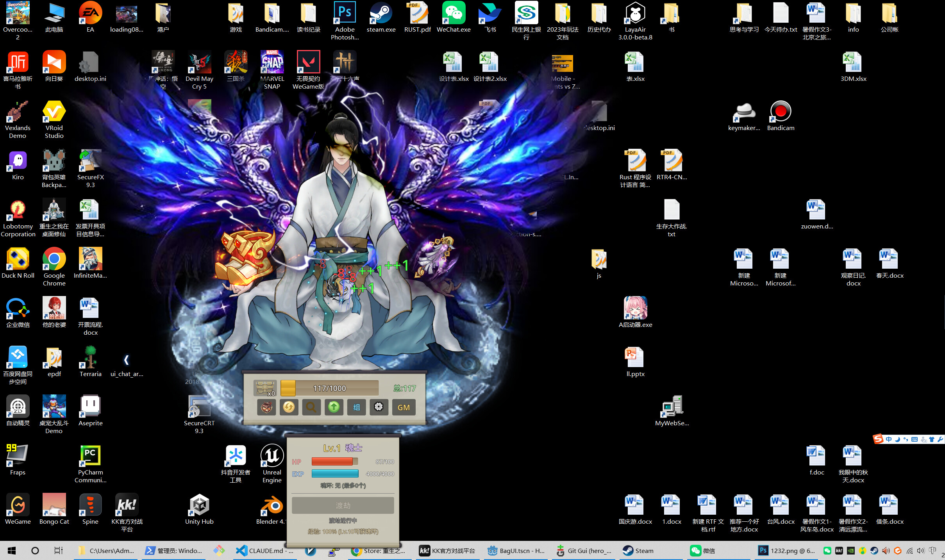Click the gold coin refresh icon in the game panel
945x560 pixels.
289,407
